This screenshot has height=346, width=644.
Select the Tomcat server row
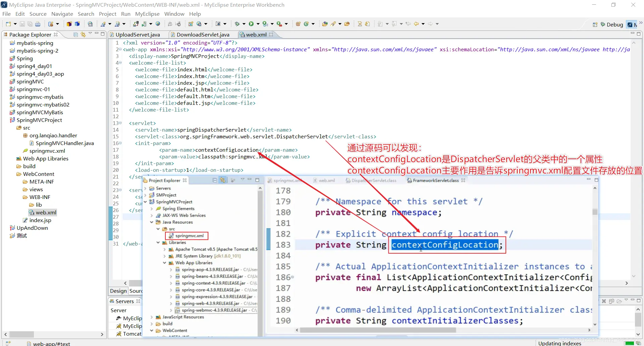coord(129,334)
